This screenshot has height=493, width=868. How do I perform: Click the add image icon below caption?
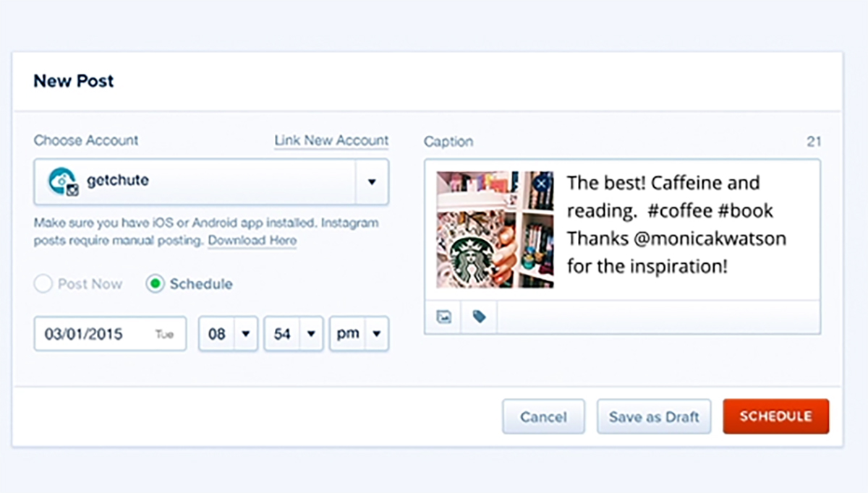point(444,317)
